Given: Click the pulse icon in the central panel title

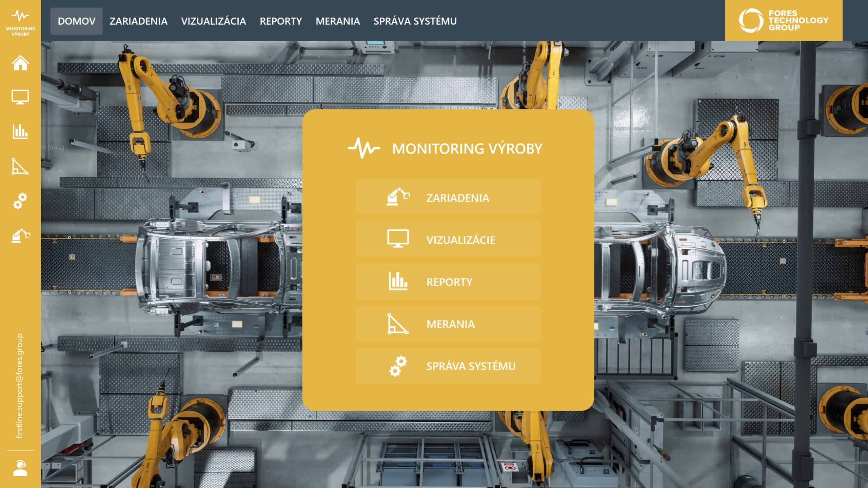Looking at the screenshot, I should [364, 148].
